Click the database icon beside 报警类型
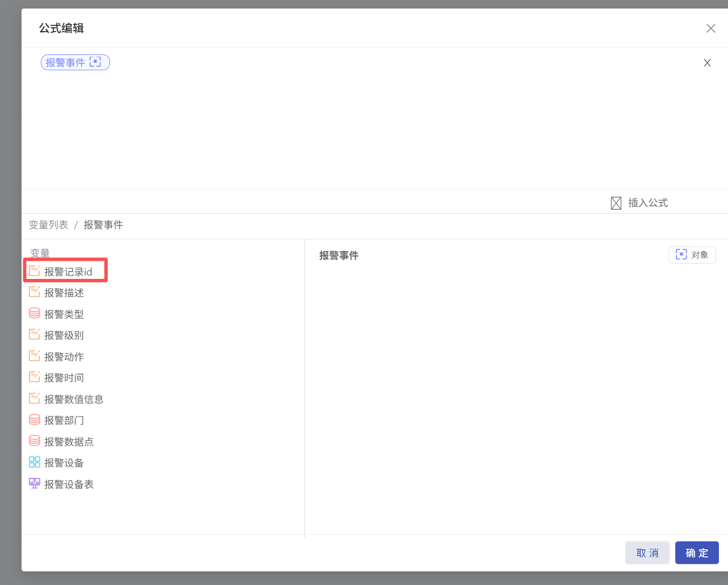Viewport: 728px width, 585px height. tap(35, 313)
